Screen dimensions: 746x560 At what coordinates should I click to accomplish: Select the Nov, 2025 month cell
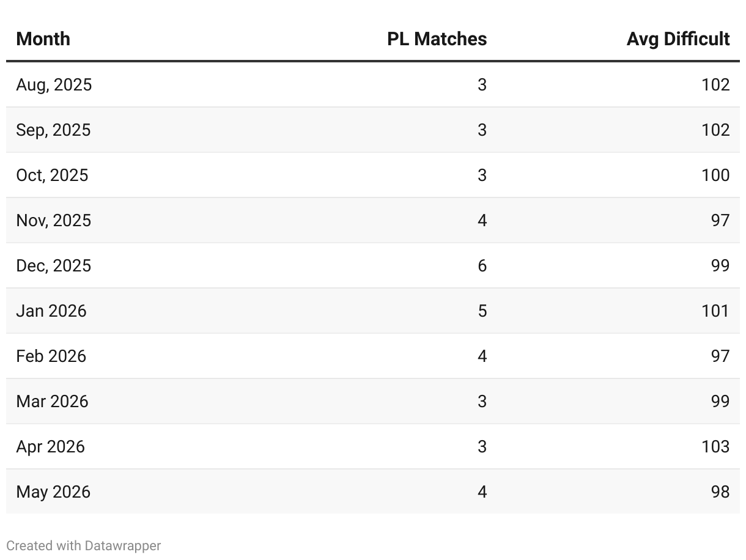[53, 220]
